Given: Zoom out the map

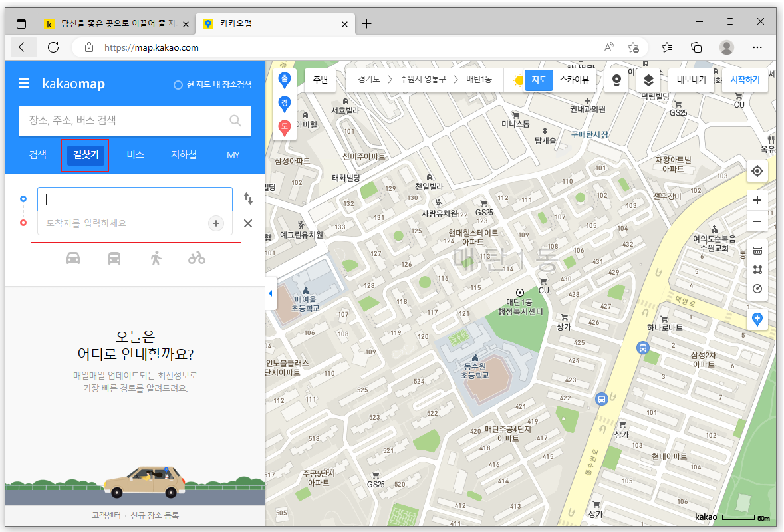Looking at the screenshot, I should [757, 221].
